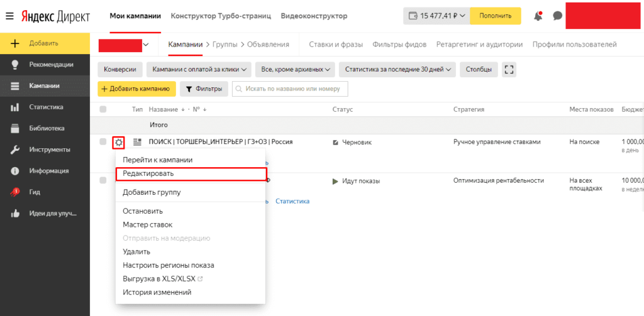The width and height of the screenshot is (644, 316).
Task: Select Удалить in context menu
Action: [191, 251]
